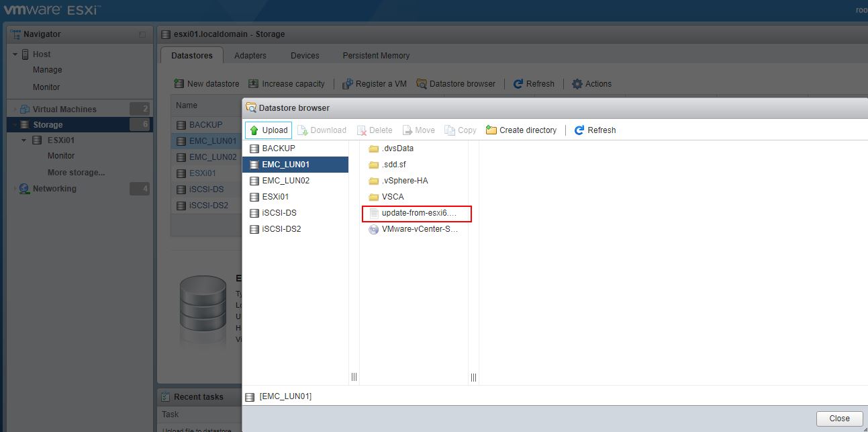Click Copy in the Datastore browser toolbar
Image resolution: width=868 pixels, height=432 pixels.
[x=461, y=130]
